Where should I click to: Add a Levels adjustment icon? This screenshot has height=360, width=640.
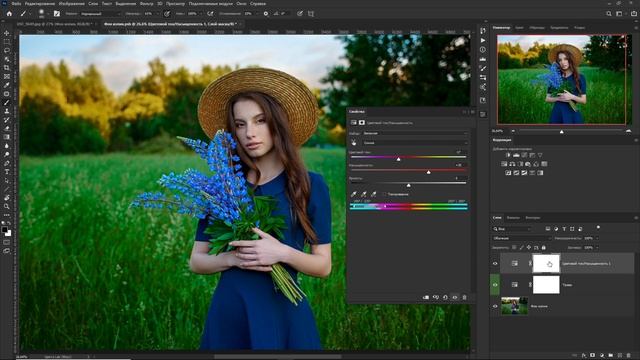(x=516, y=155)
